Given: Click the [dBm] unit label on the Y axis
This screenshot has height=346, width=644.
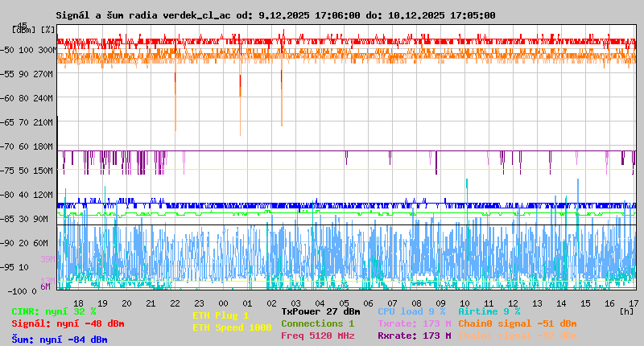Looking at the screenshot, I should click(24, 29).
